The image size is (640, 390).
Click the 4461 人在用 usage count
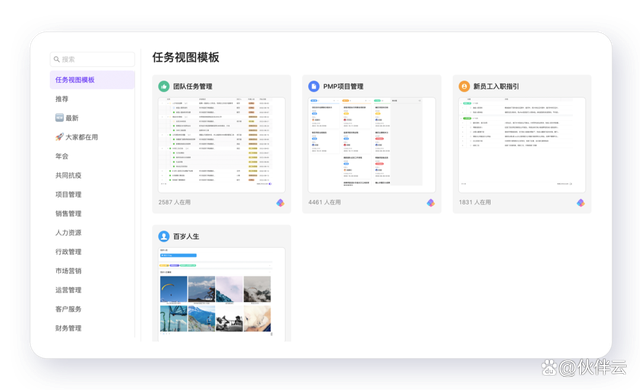[x=324, y=202]
